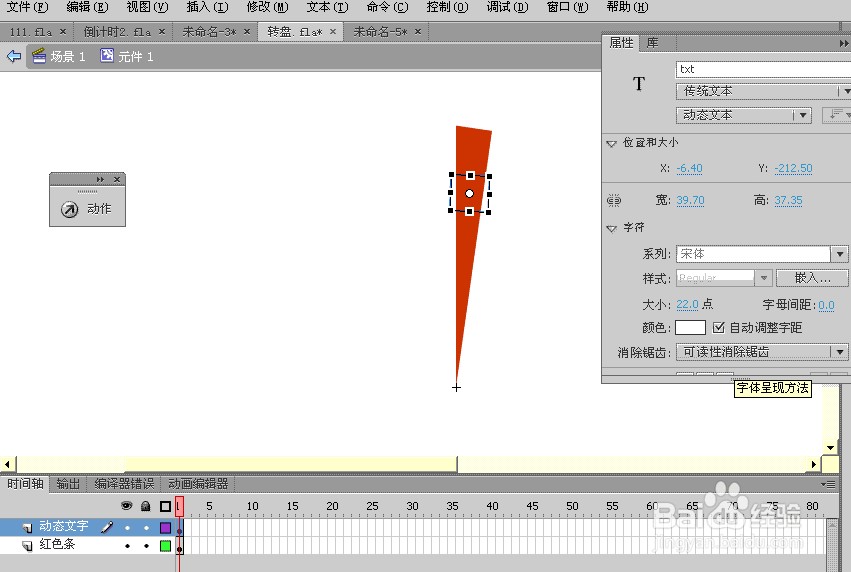Collapse the 字符 character section

[612, 228]
